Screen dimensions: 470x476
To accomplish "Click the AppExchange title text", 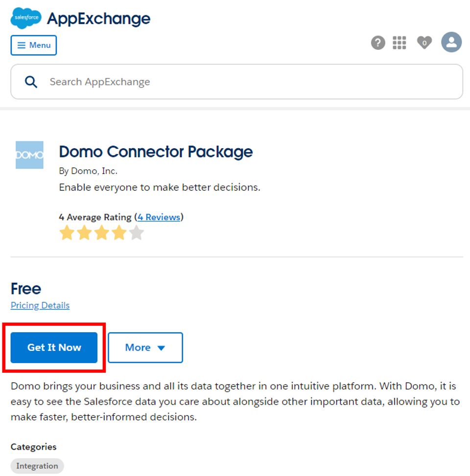I will point(98,19).
